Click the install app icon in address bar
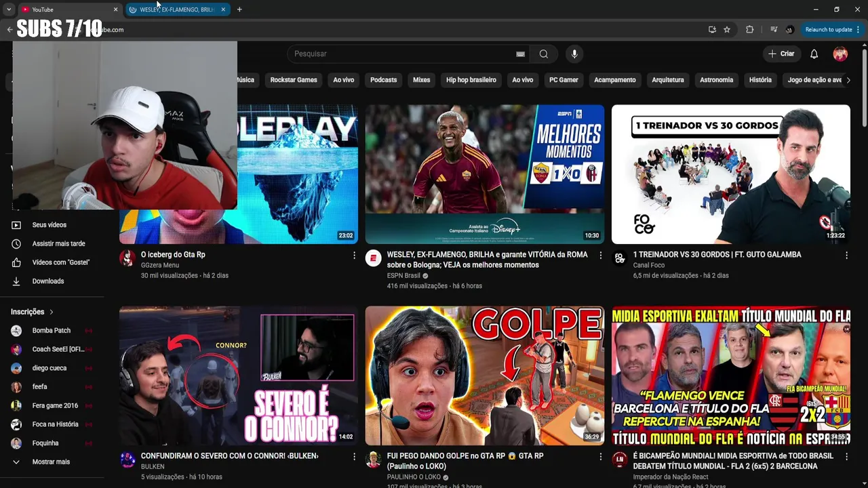Viewport: 868px width, 488px height. [x=712, y=30]
